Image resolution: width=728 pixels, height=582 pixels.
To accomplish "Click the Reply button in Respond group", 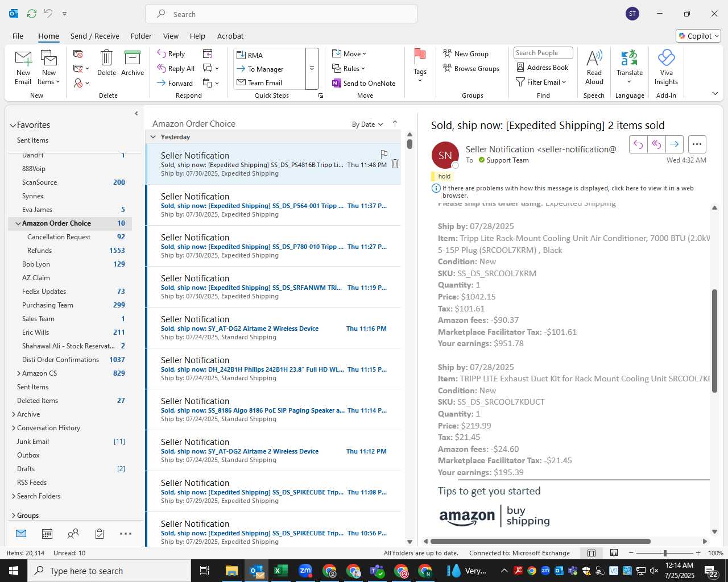I will click(171, 53).
